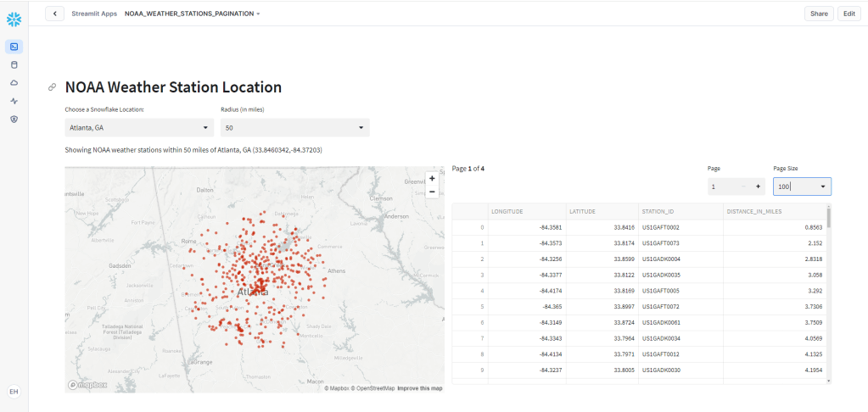
Task: Open the Monitoring activity pulse icon
Action: pos(14,101)
